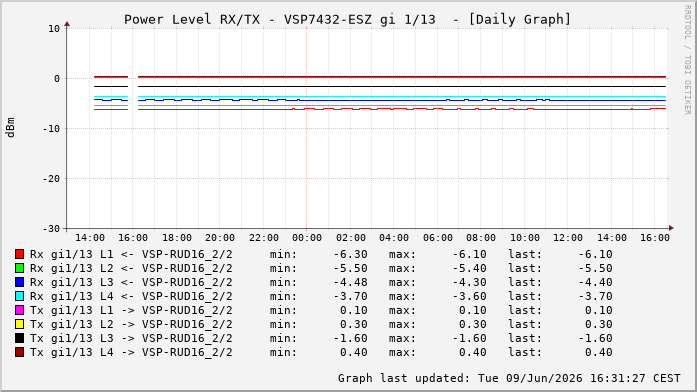Click the magenta swatch for Tx L1

point(19,310)
